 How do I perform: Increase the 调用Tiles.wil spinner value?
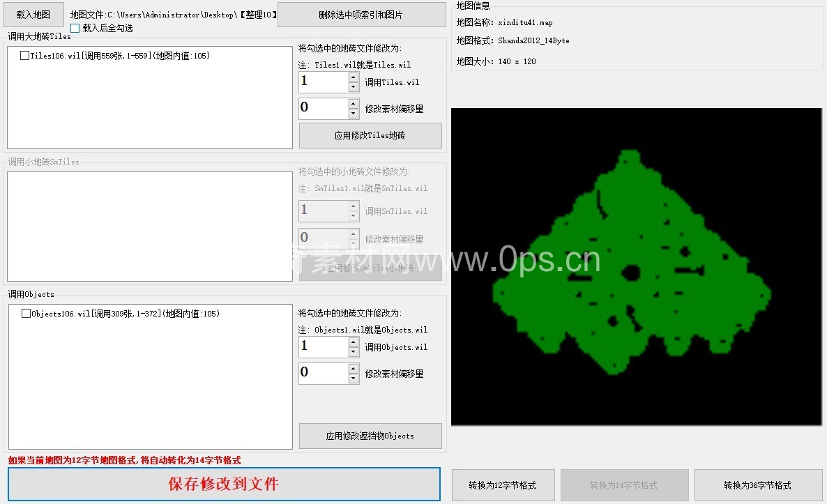[354, 77]
